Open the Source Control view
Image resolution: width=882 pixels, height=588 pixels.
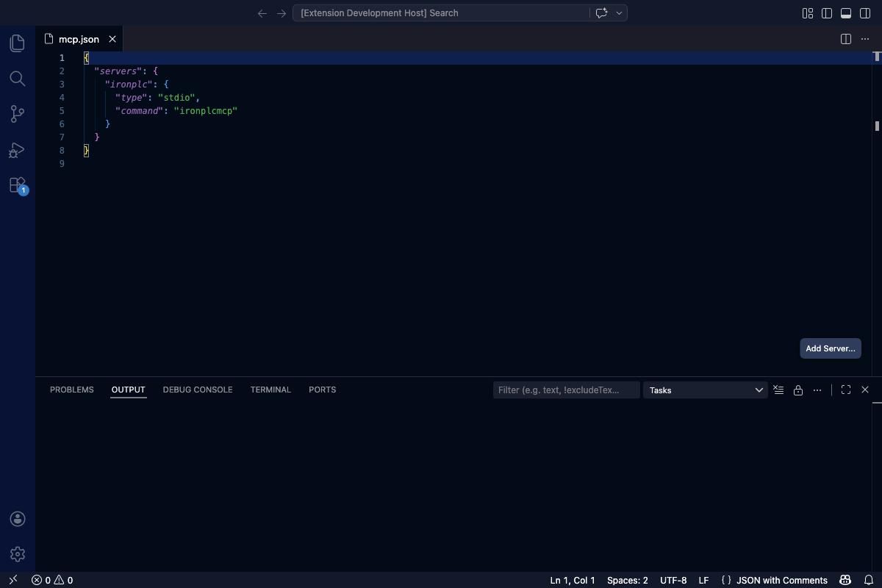(x=18, y=114)
